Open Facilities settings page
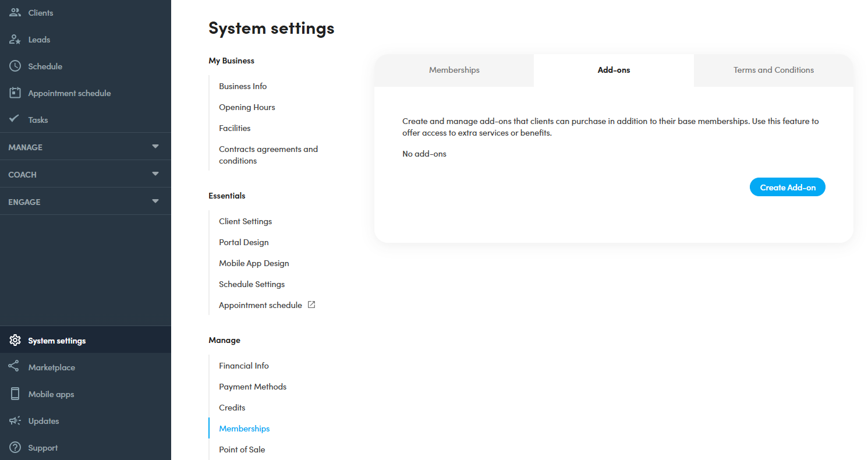Viewport: 868px width, 460px height. [x=235, y=128]
